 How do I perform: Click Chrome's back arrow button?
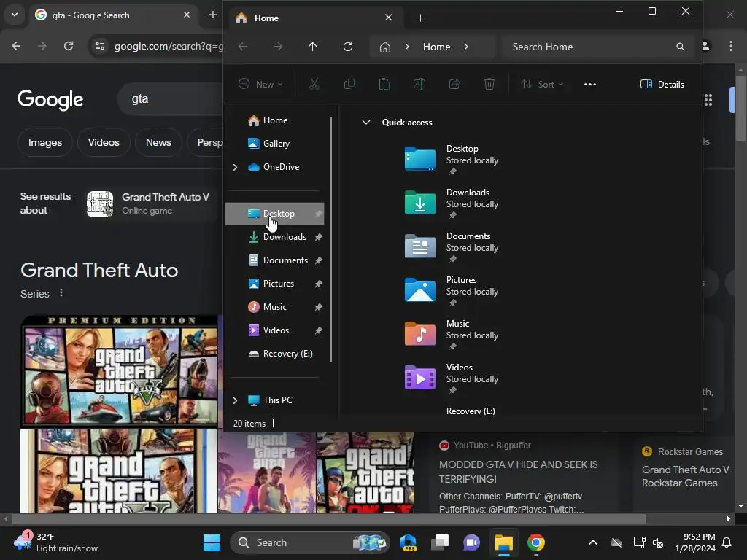coord(16,46)
